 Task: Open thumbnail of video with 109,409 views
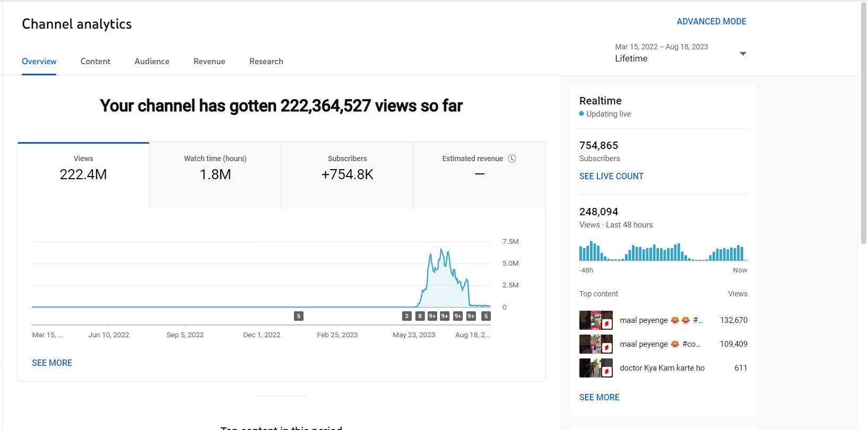click(596, 344)
